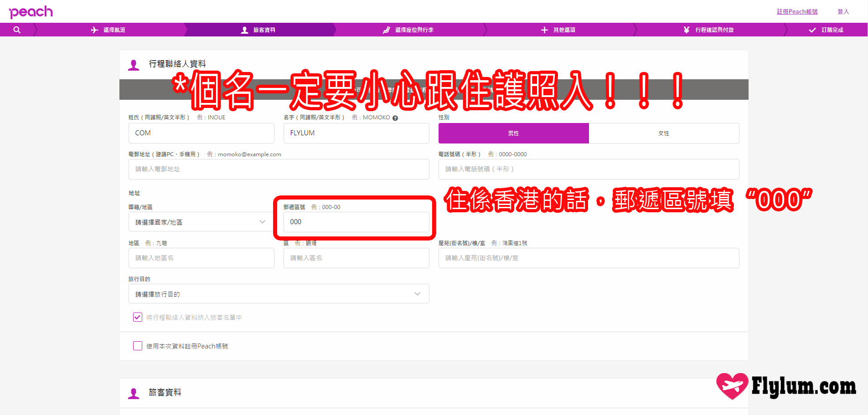
Task: Click the airplane icon for flight selection
Action: tap(94, 30)
